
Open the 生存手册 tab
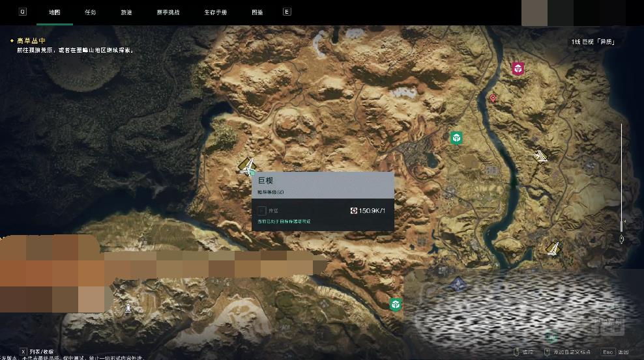coord(216,12)
